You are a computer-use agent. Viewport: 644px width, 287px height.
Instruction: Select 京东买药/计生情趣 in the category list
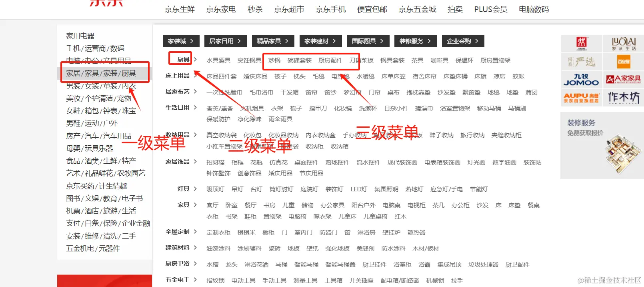pyautogui.click(x=96, y=186)
